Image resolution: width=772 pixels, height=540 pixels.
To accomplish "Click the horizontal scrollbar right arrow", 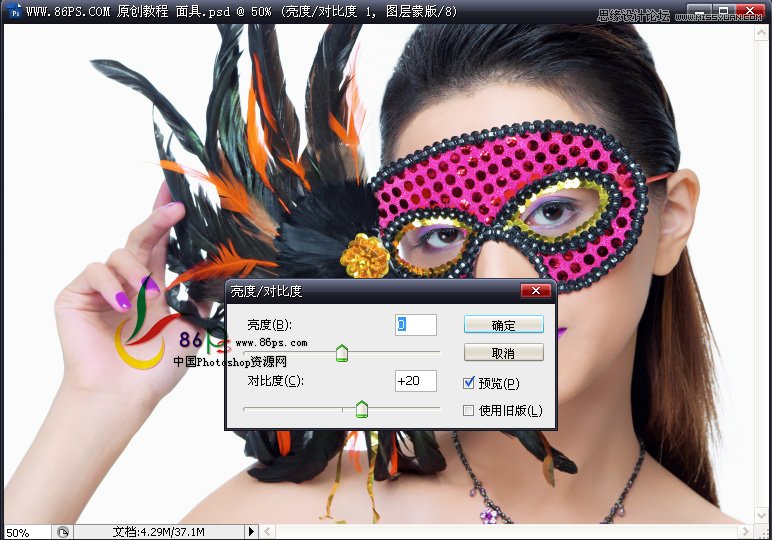I will [x=745, y=532].
